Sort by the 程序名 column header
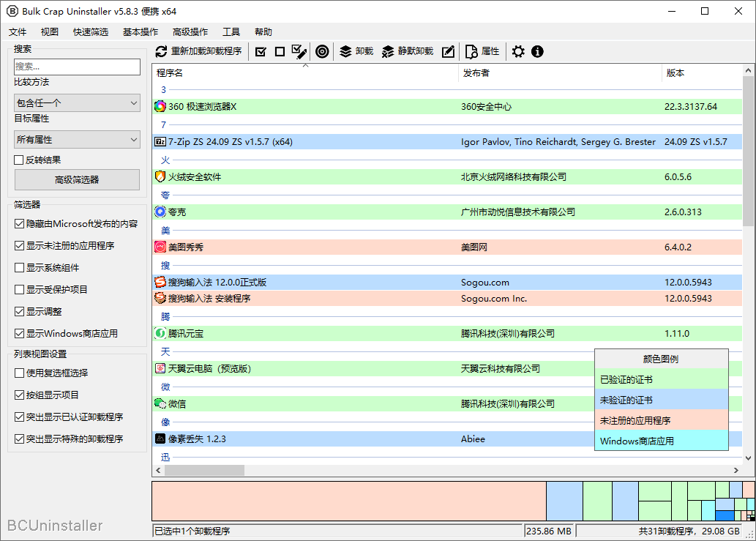Viewport: 756px width, 541px height. [x=305, y=72]
